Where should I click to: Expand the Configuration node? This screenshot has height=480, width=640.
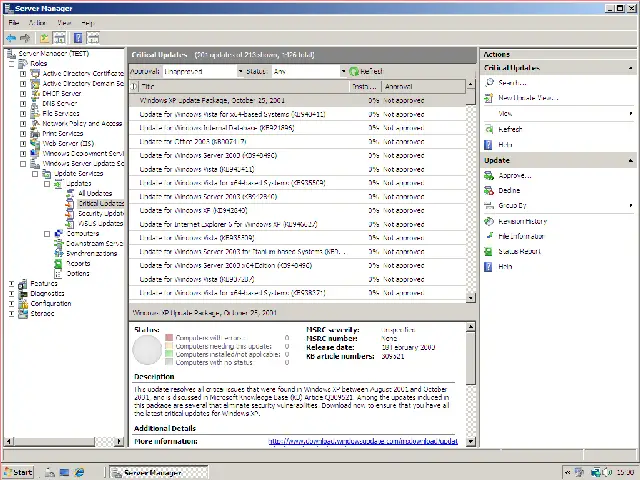click(11, 304)
